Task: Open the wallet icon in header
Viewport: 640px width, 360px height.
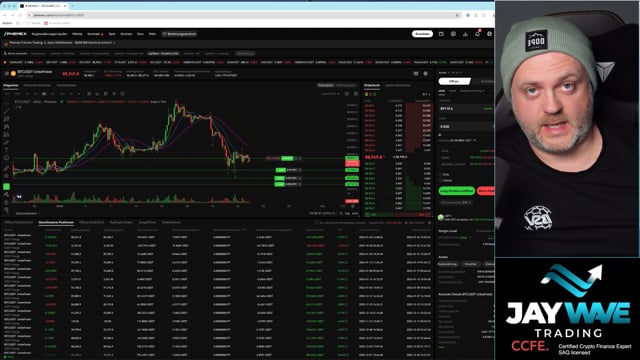Action: pyautogui.click(x=441, y=34)
